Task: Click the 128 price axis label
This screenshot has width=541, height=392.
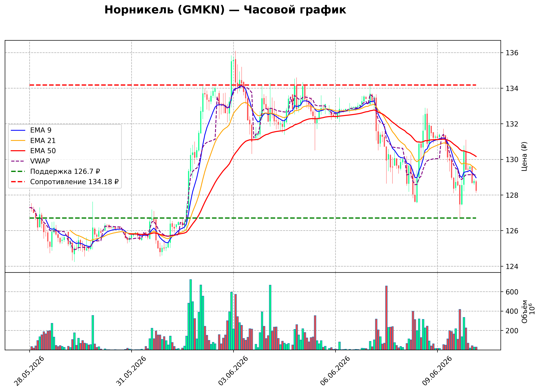Action: point(512,195)
